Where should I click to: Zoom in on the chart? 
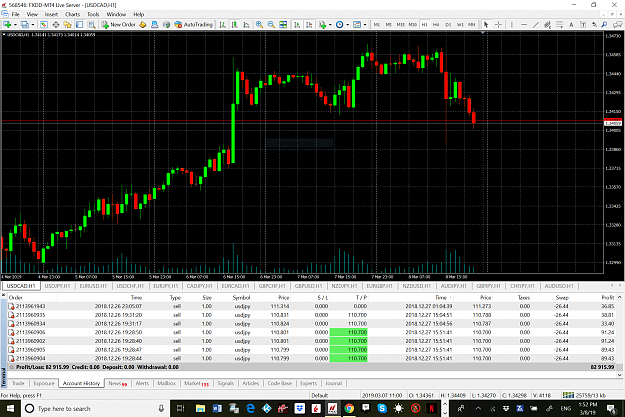coord(259,25)
